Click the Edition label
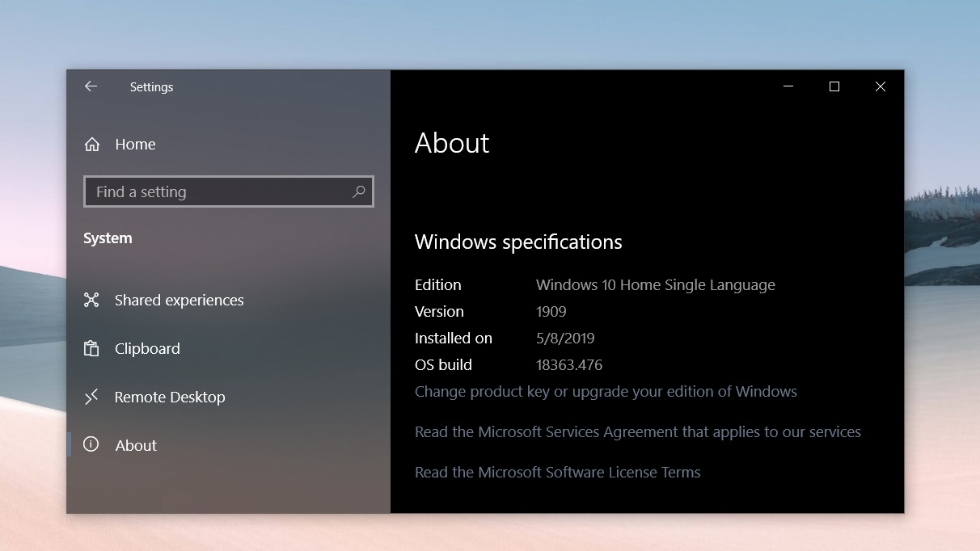This screenshot has width=980, height=551. 438,284
